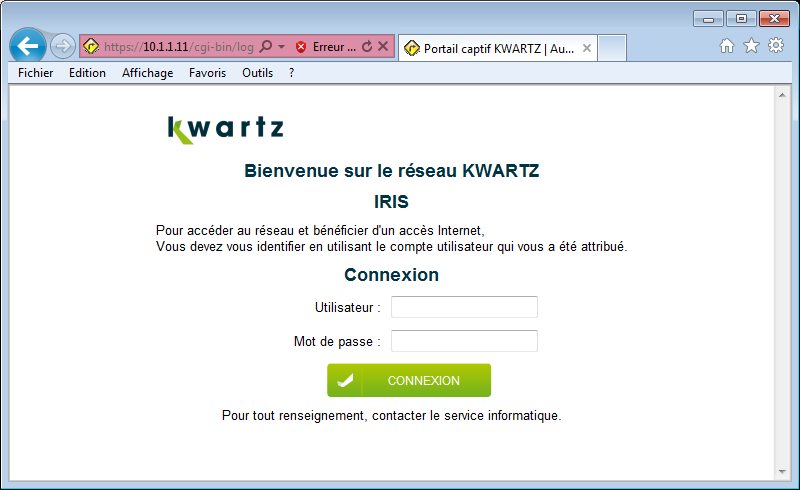The width and height of the screenshot is (800, 490).
Task: Open the Affichage menu
Action: pyautogui.click(x=147, y=73)
